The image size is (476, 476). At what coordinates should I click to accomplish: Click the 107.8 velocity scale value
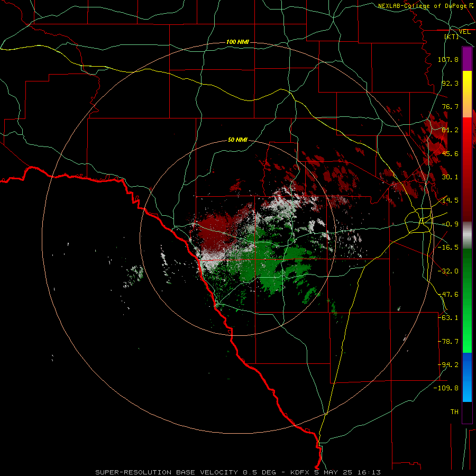pyautogui.click(x=448, y=59)
